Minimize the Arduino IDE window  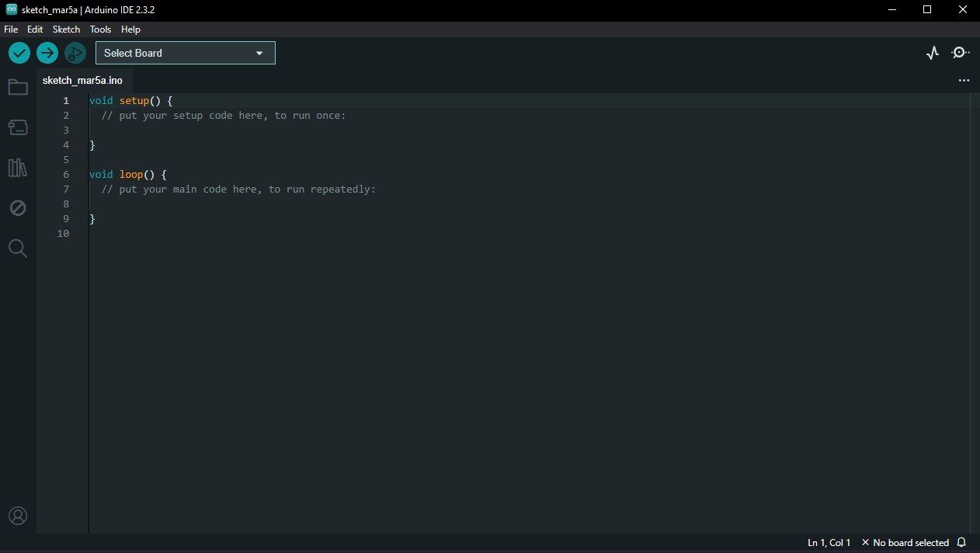(x=891, y=9)
